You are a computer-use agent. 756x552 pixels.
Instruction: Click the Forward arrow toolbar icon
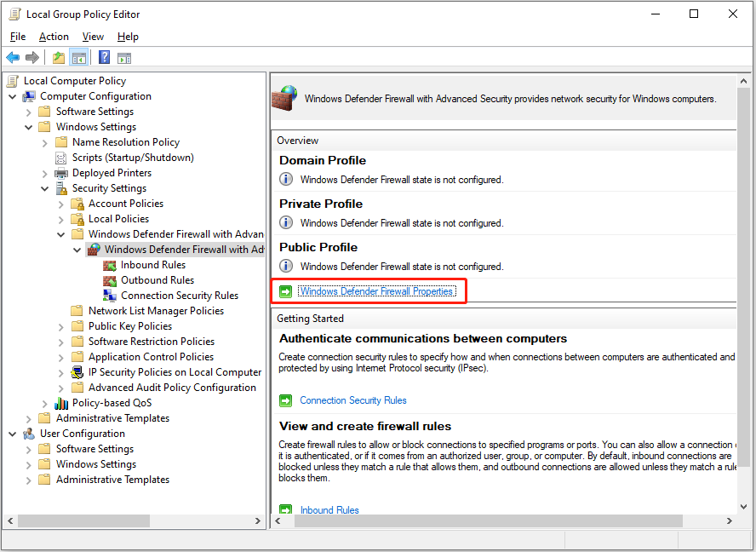(32, 58)
